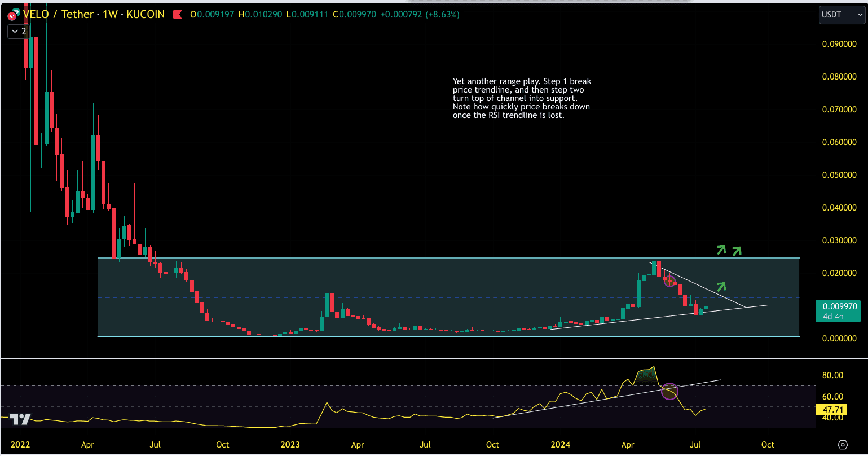Click the 0.080000 price scale label

click(x=839, y=77)
